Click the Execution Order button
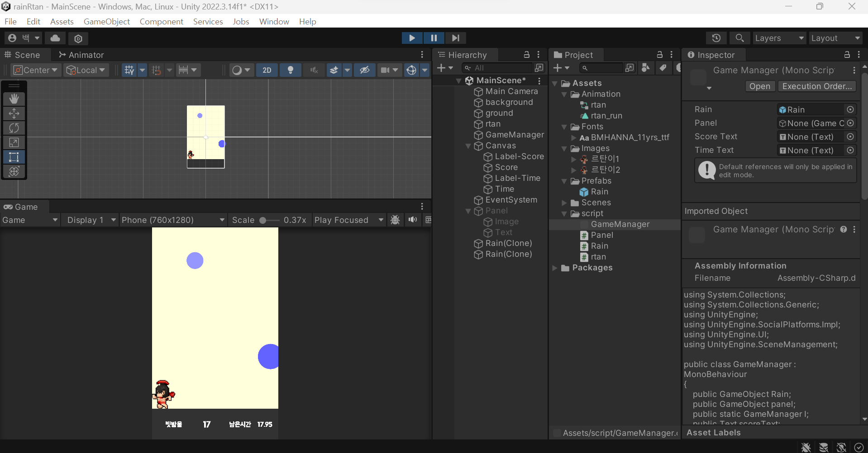 [x=817, y=86]
